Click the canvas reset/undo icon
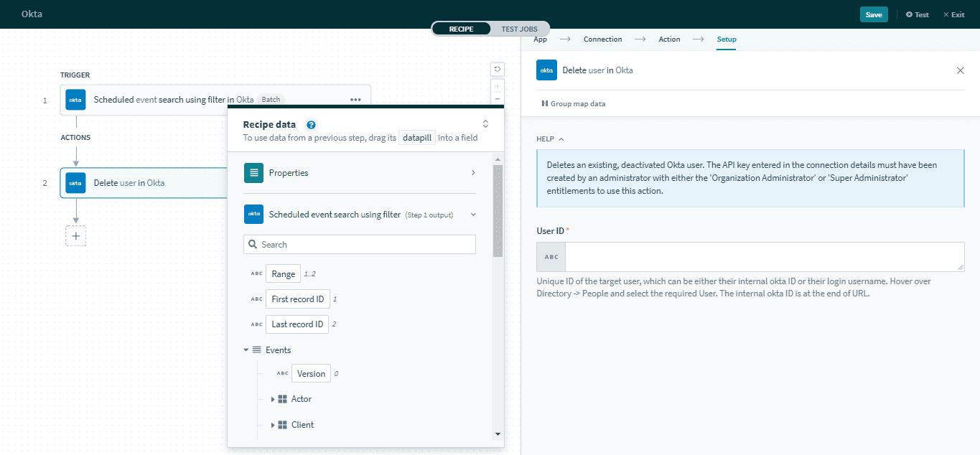This screenshot has height=455, width=980. 497,69
